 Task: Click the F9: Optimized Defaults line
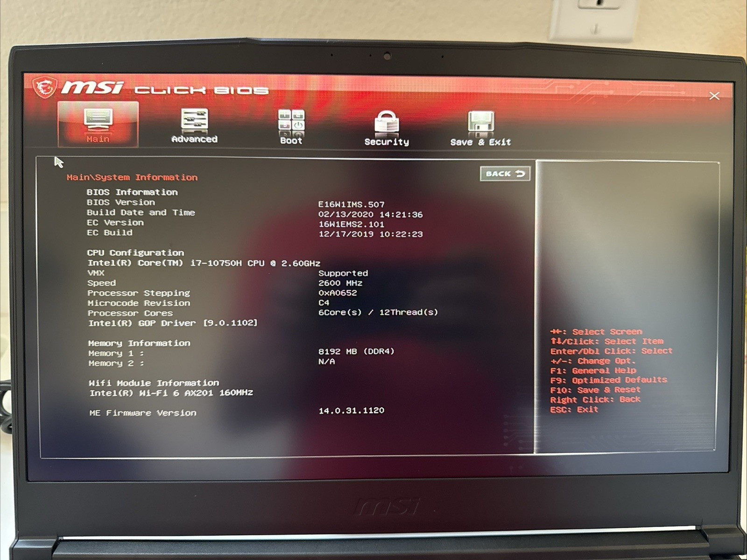tap(609, 380)
